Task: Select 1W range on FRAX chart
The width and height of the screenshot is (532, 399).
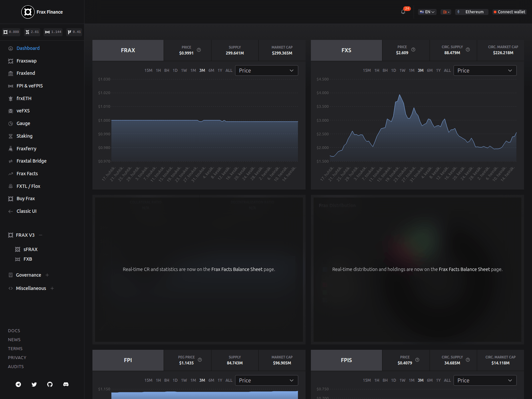Action: [x=184, y=70]
